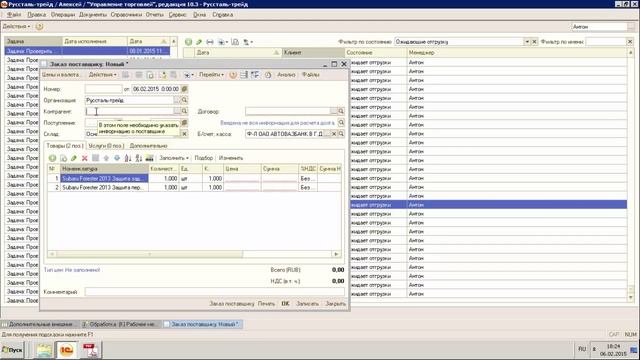Click the Комментарий input field
Image resolution: width=640 pixels, height=360 pixels.
coord(215,292)
